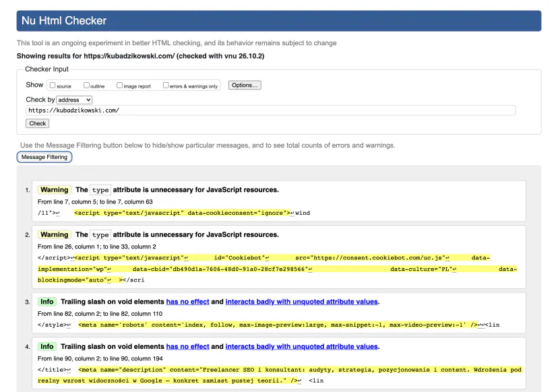Click 'Showing results for https://kubadzikowski.com/' text
Image resolution: width=558 pixels, height=392 pixels.
(x=140, y=56)
